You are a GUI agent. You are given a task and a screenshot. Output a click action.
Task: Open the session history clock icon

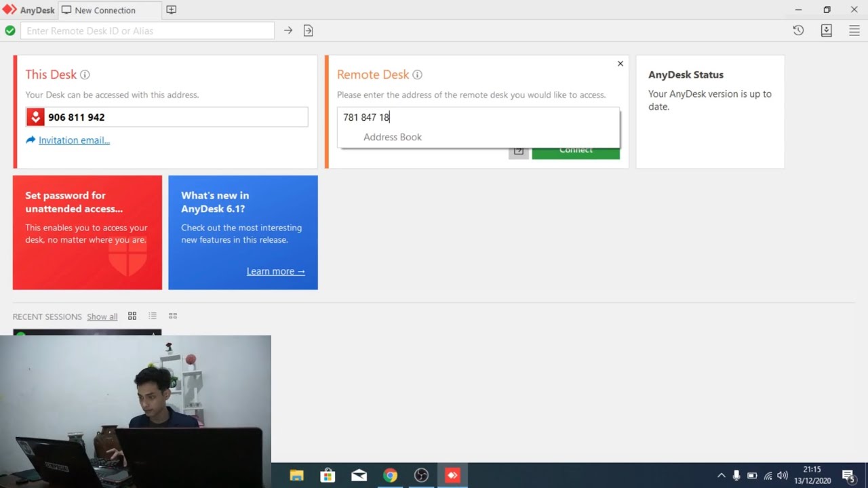point(798,30)
